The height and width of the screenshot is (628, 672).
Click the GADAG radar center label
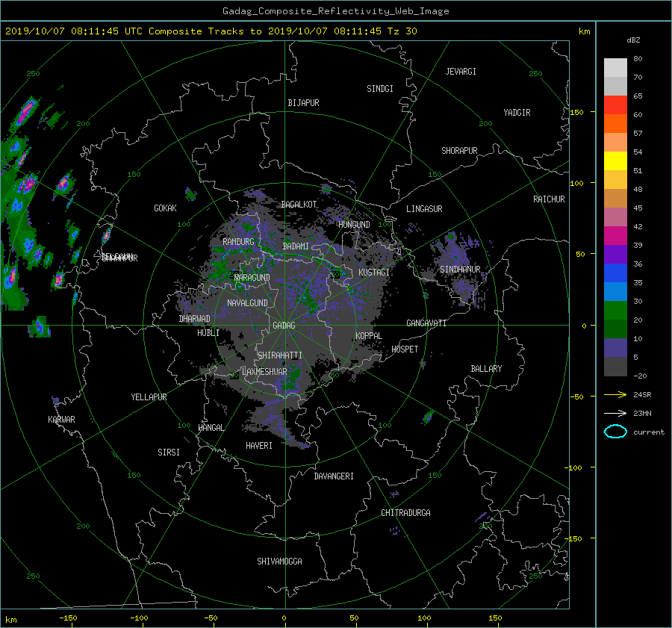[284, 326]
